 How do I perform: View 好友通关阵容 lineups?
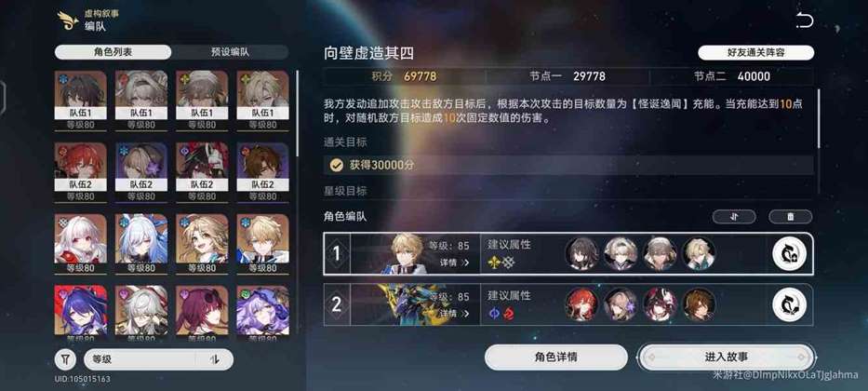pyautogui.click(x=755, y=53)
